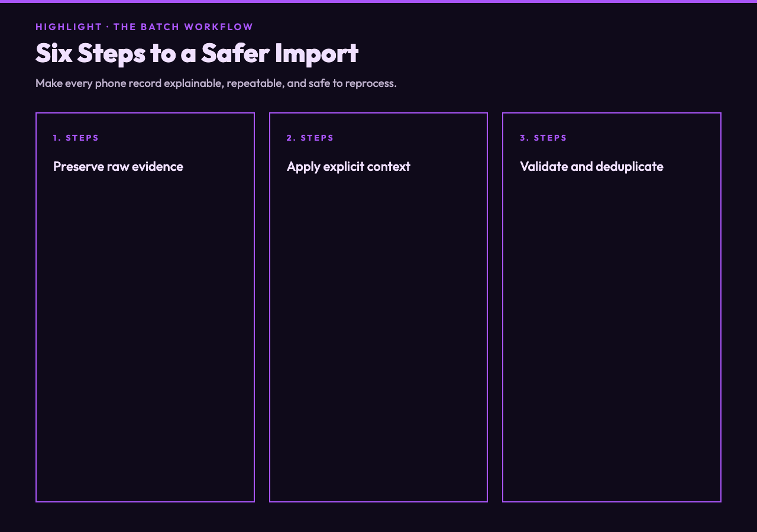
Task: Click the 'Six Steps to a Safer Import' heading
Action: (x=197, y=53)
